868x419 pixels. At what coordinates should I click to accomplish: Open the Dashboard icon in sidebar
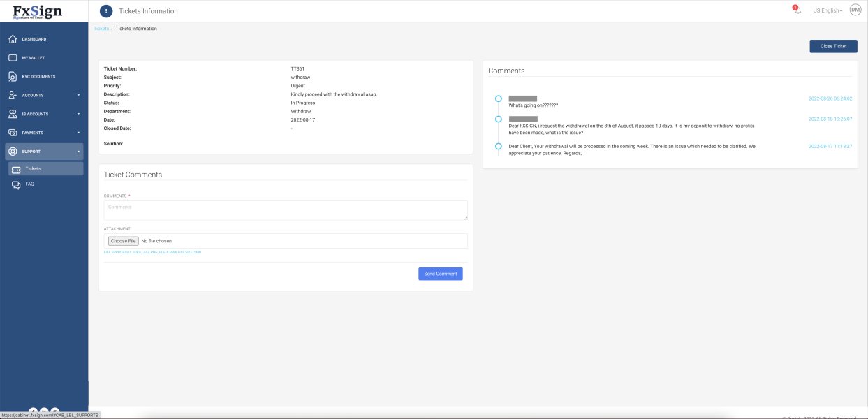(13, 39)
